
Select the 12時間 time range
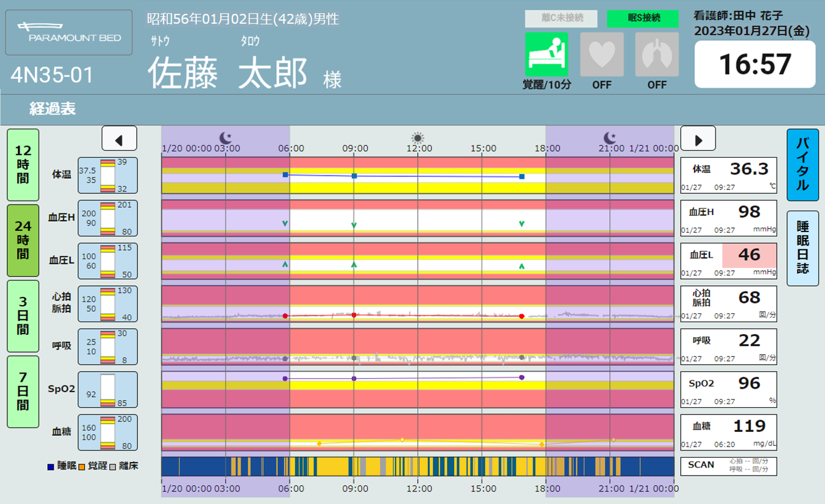(23, 165)
